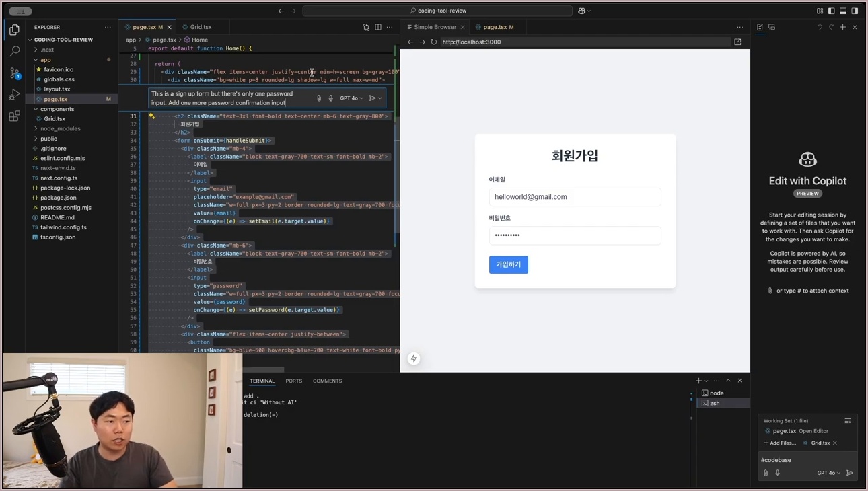868x491 pixels.
Task: Go forward in Simple Browser
Action: point(422,42)
